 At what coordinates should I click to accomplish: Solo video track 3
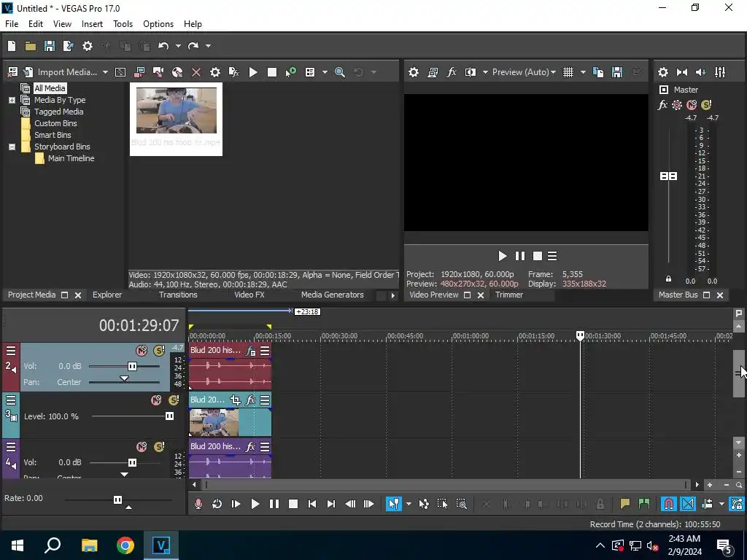pos(174,400)
